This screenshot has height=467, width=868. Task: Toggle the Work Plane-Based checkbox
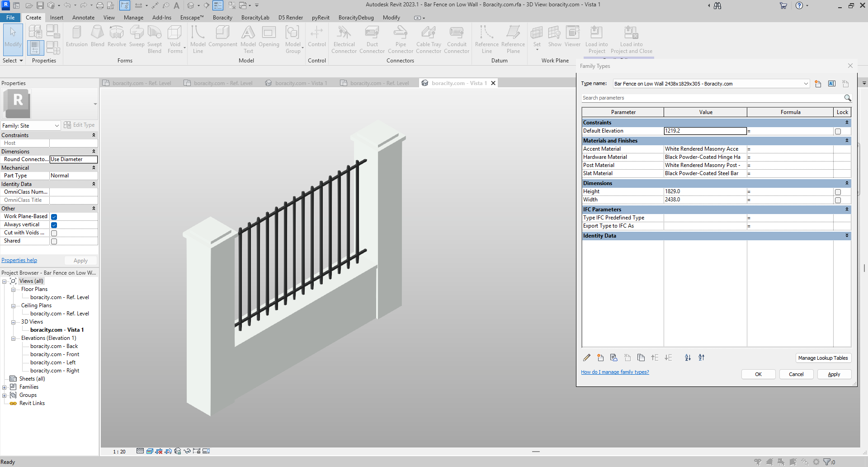(54, 217)
